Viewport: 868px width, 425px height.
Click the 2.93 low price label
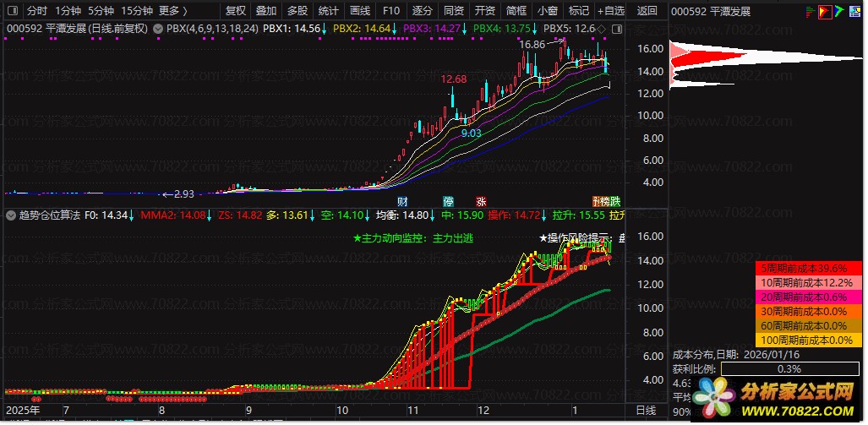point(184,193)
